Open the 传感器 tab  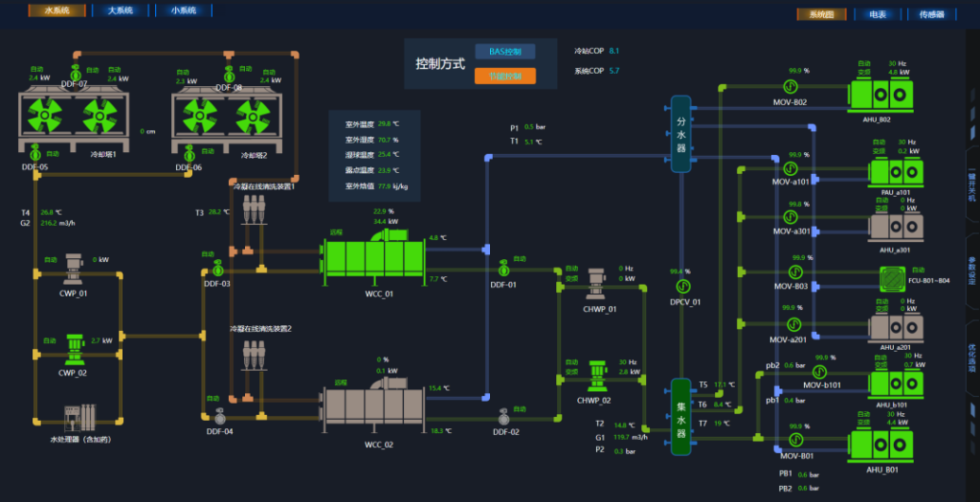931,14
